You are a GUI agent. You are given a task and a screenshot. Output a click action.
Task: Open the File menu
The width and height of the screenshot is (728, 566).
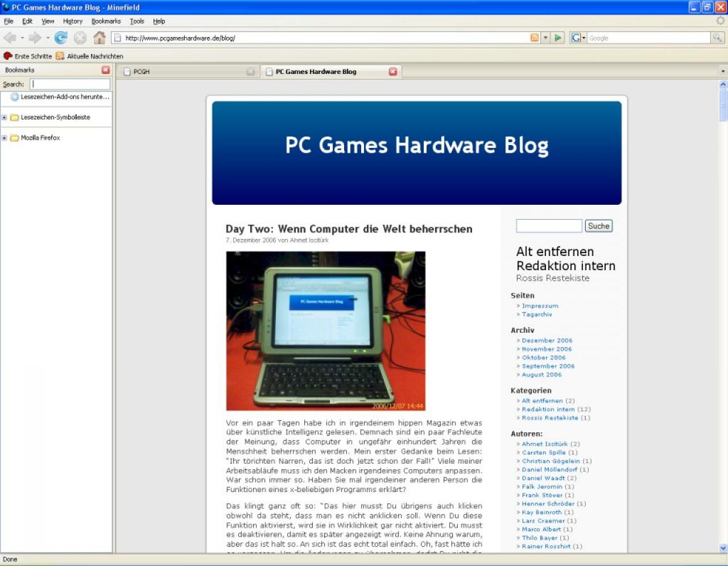[x=9, y=21]
